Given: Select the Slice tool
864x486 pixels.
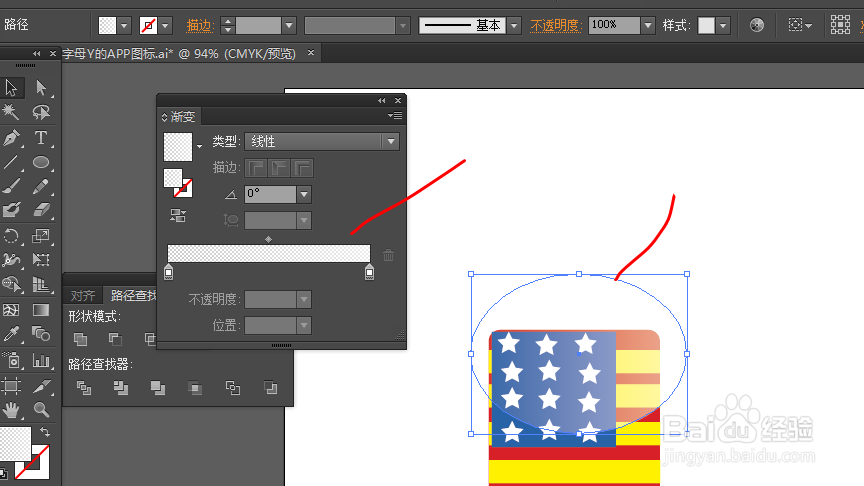Looking at the screenshot, I should (41, 386).
